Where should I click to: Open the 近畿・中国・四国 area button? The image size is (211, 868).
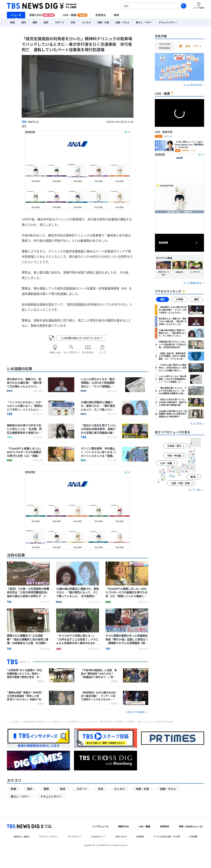point(181,483)
